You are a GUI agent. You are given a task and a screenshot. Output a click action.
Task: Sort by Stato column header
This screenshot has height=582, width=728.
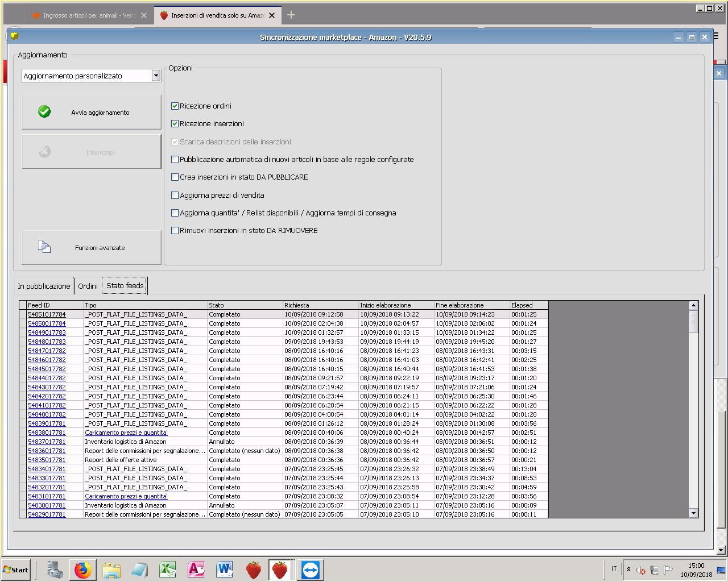point(245,305)
